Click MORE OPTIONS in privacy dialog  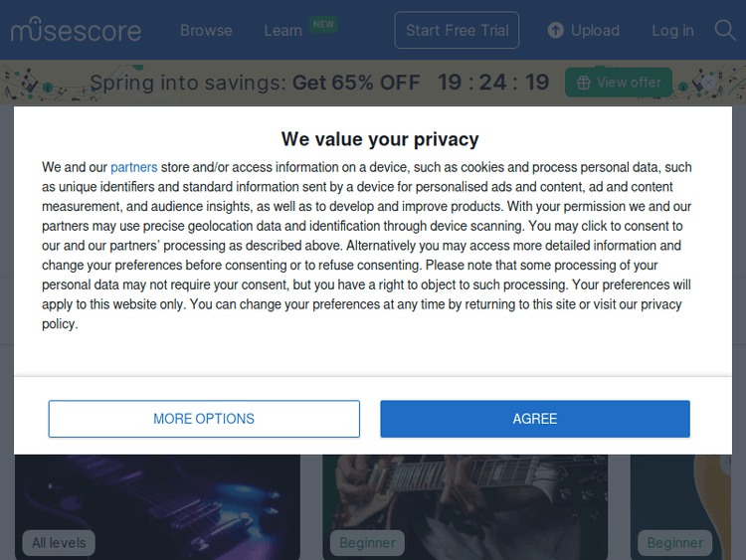204,419
